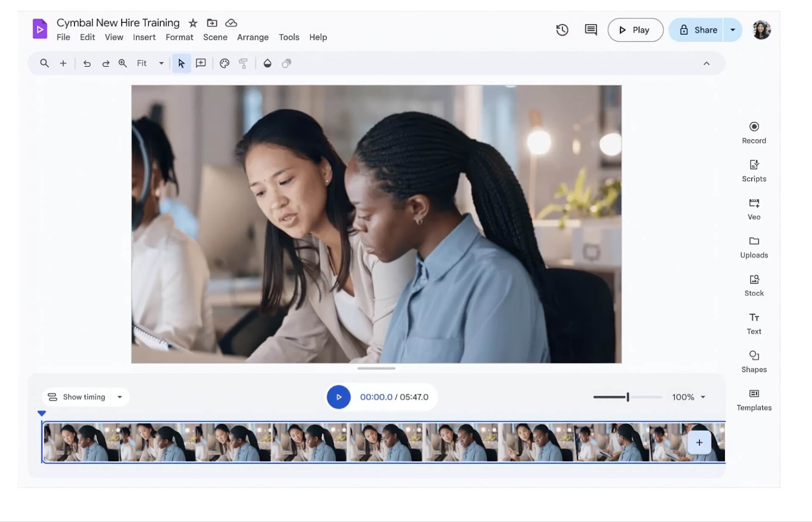Add a new scene with plus button
Screen dimensions: 812x522
click(x=699, y=442)
